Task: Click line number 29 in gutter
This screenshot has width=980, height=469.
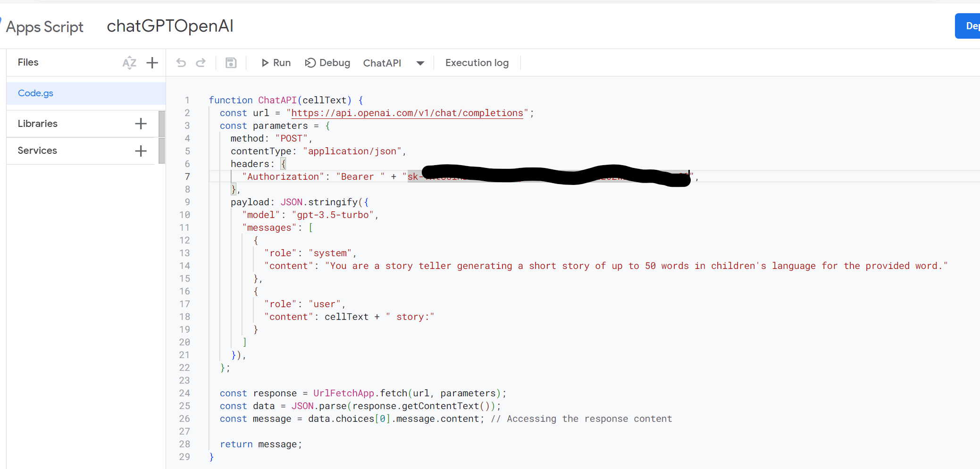Action: pos(184,457)
